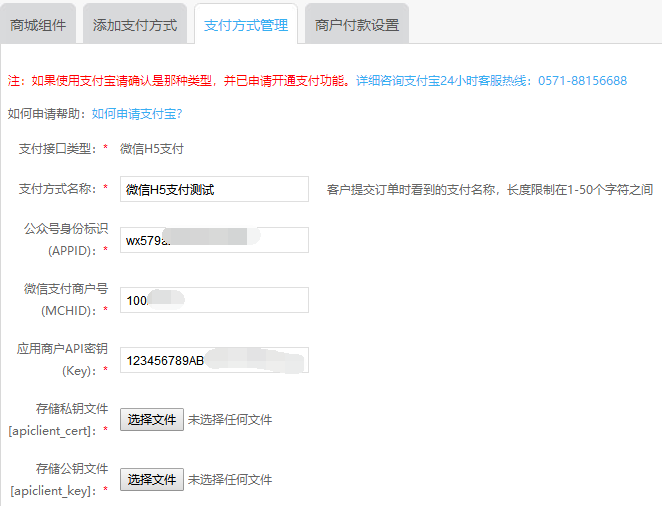Switch to the 商城组件 tab
662x506 pixels.
[38, 25]
